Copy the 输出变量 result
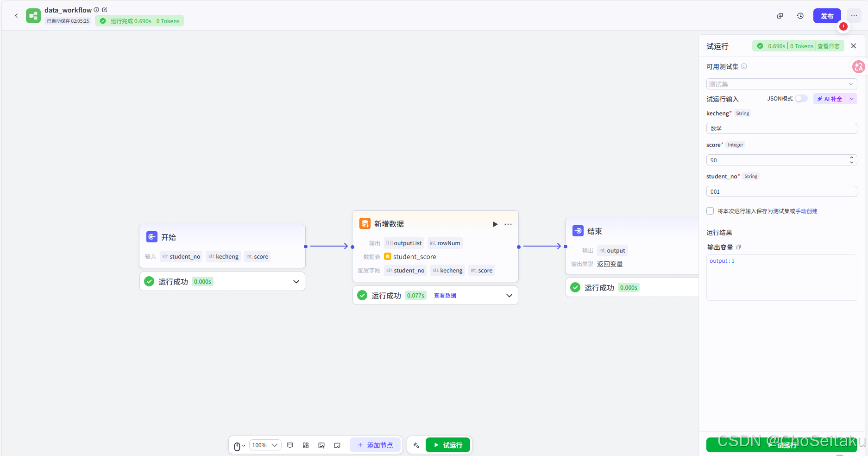 tap(739, 247)
